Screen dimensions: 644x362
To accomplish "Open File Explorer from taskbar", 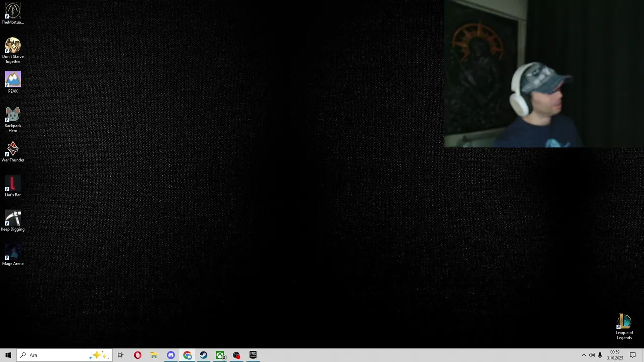I will pos(154,355).
